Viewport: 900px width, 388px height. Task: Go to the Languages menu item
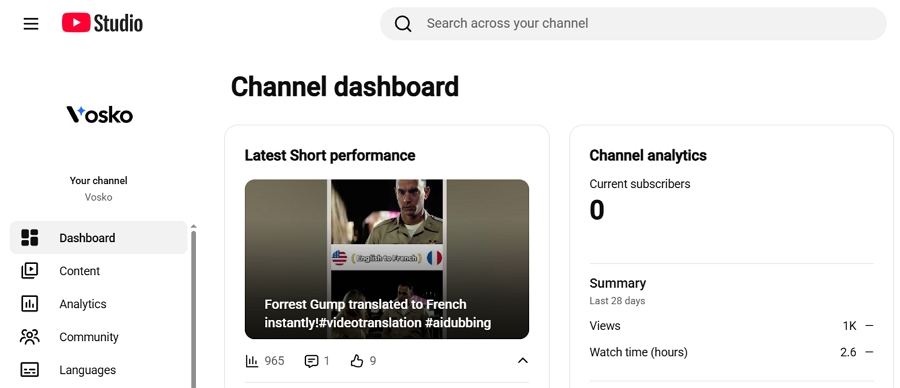(x=87, y=370)
